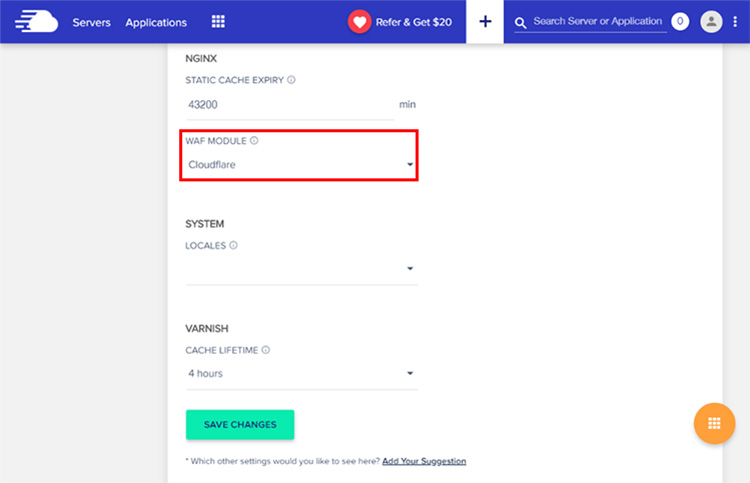The image size is (750, 483).
Task: Click the Cloudways cloud logo
Action: click(37, 22)
